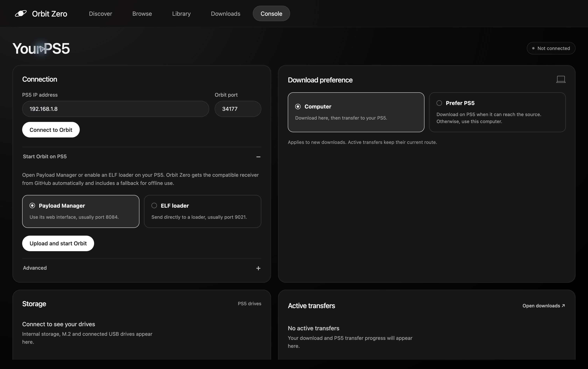Open the Discover tab

pyautogui.click(x=100, y=14)
